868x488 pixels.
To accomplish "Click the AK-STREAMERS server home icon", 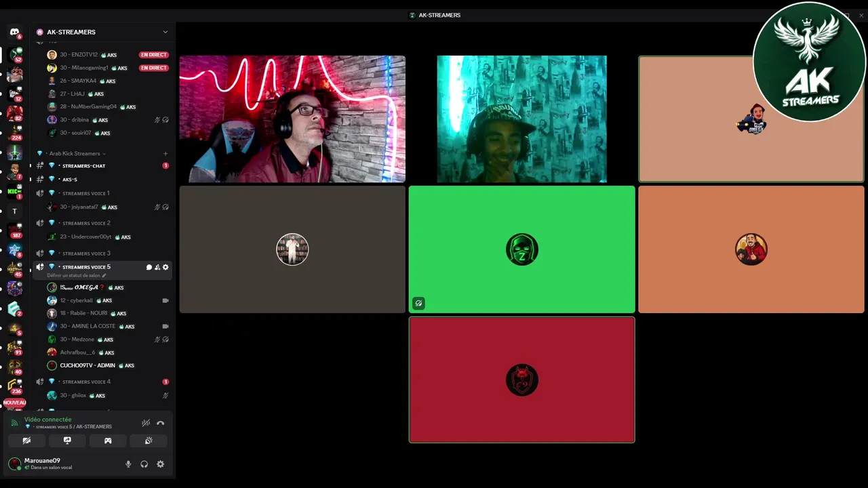I will [x=40, y=32].
